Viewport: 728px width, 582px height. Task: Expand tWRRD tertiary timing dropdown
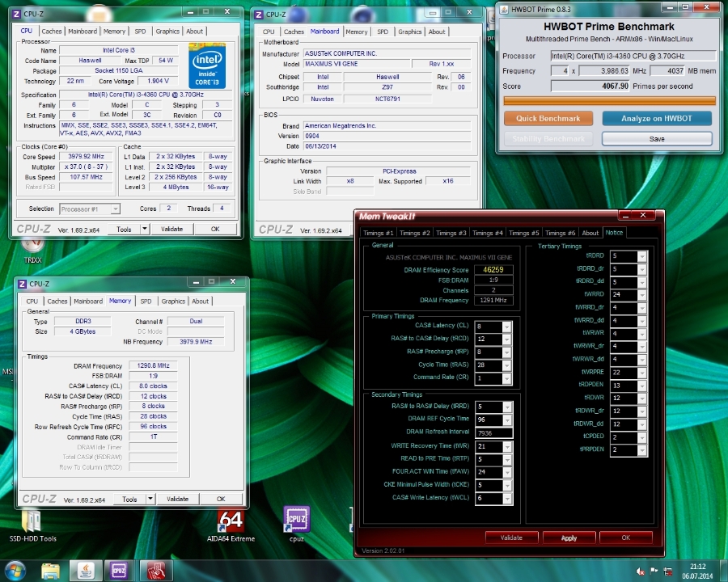click(x=642, y=295)
